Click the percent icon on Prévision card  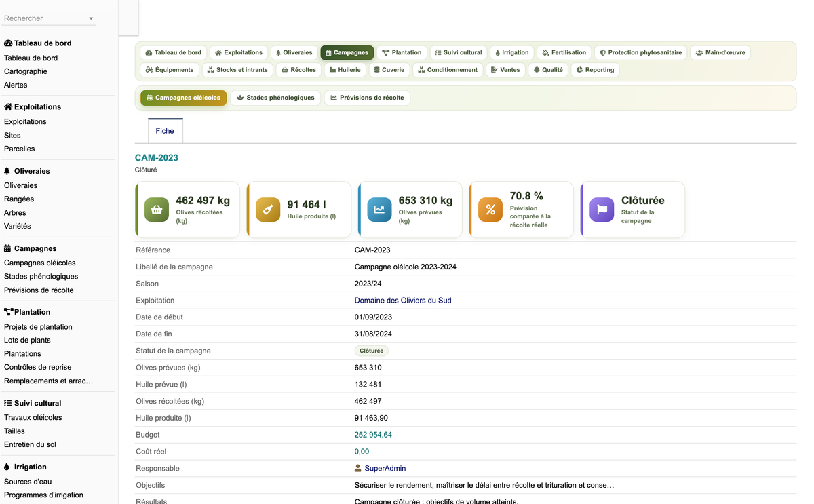point(490,210)
